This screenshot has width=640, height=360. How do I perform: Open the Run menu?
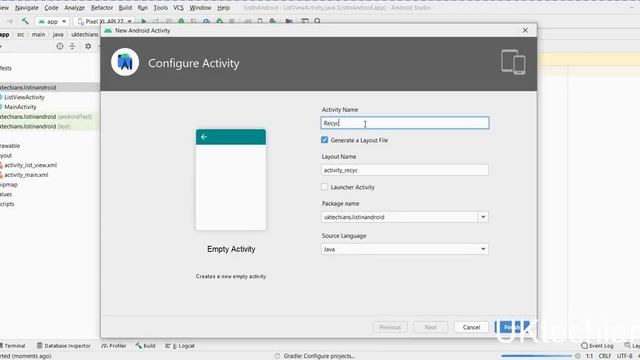click(x=142, y=8)
